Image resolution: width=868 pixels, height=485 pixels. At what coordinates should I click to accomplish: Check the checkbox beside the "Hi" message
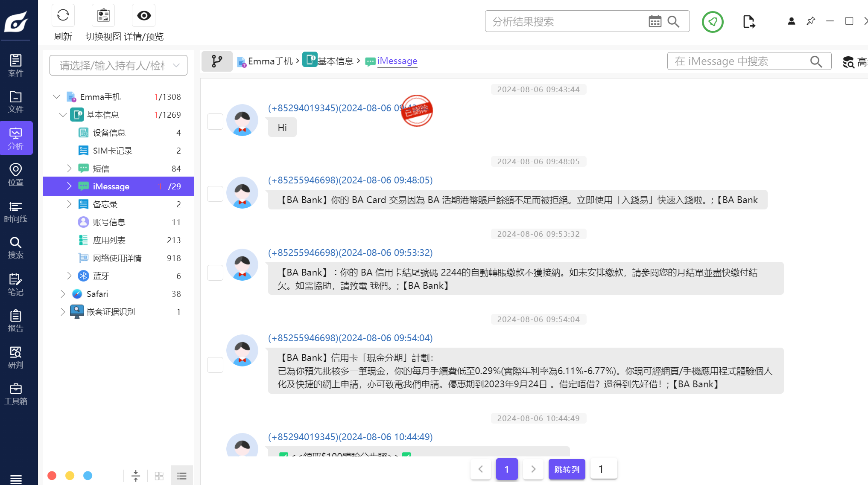215,121
